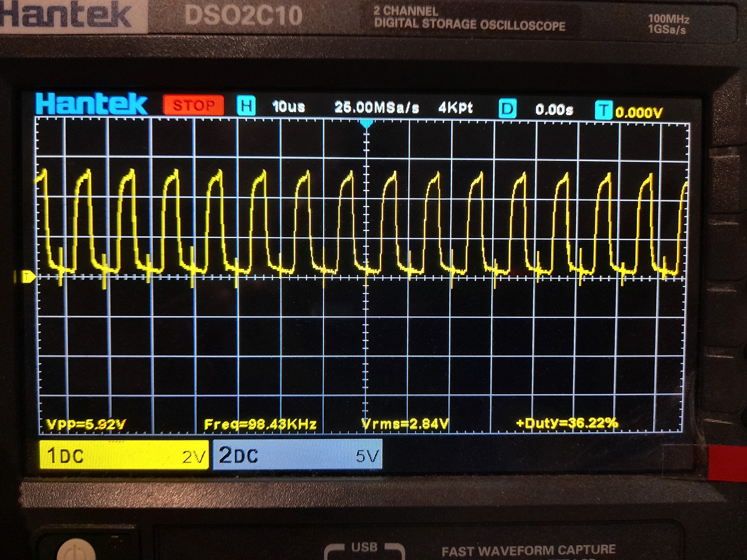The width and height of the screenshot is (747, 560).
Task: Click the 4Kpt memory depth readout
Action: (x=456, y=108)
